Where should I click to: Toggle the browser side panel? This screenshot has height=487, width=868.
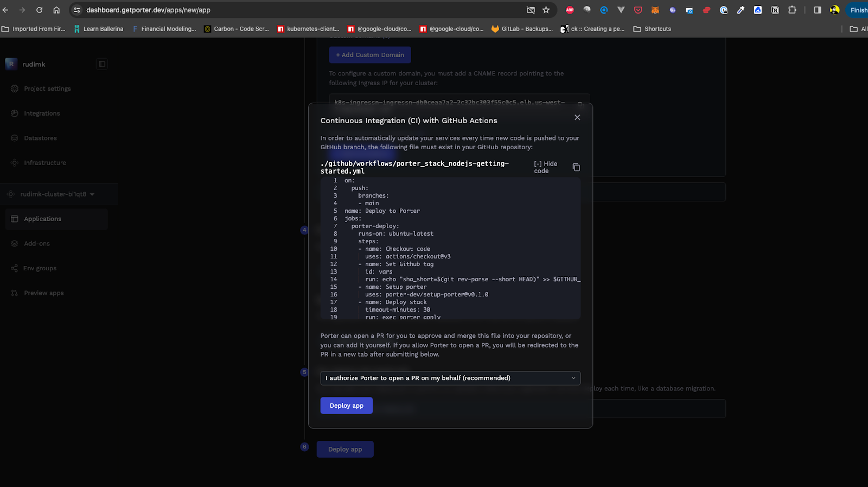(x=818, y=10)
